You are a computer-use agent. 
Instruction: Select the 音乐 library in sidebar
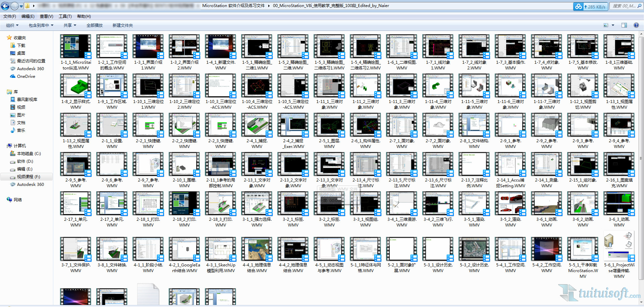(21, 131)
